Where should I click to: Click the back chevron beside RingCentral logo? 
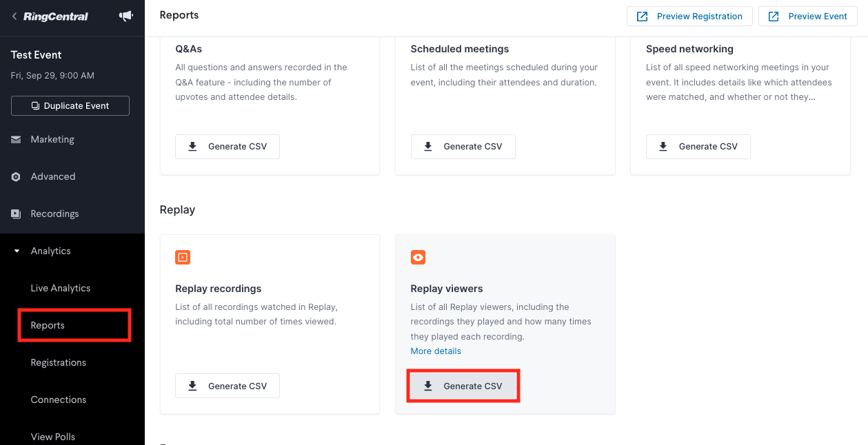tap(14, 17)
